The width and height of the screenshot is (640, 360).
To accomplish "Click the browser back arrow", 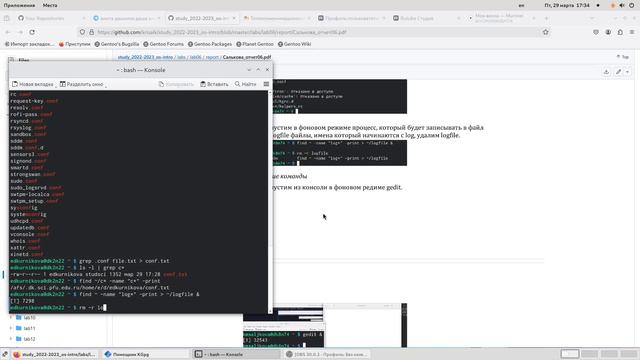I will 8,32.
